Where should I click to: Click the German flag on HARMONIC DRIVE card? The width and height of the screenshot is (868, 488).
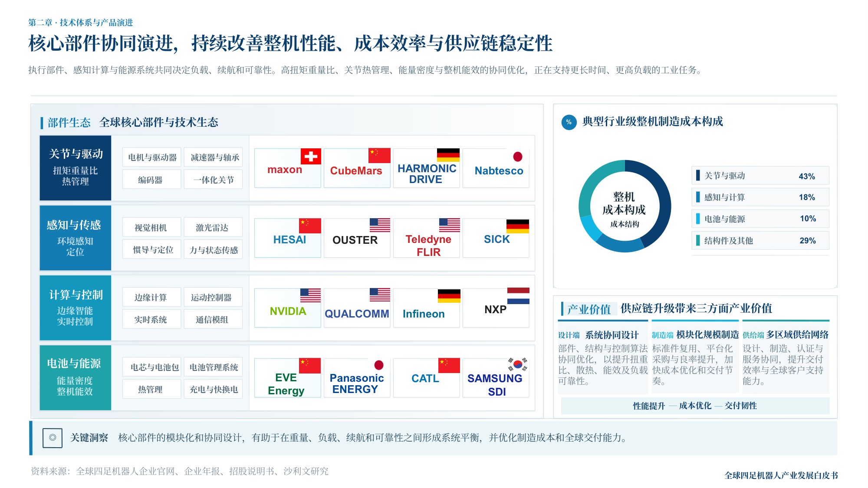[x=448, y=155]
